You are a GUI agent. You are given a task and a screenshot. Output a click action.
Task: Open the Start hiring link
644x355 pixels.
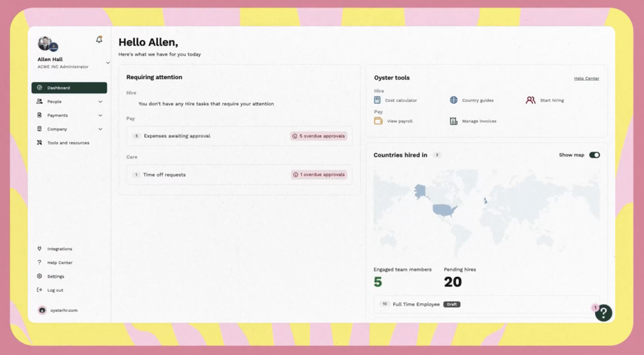pyautogui.click(x=552, y=100)
